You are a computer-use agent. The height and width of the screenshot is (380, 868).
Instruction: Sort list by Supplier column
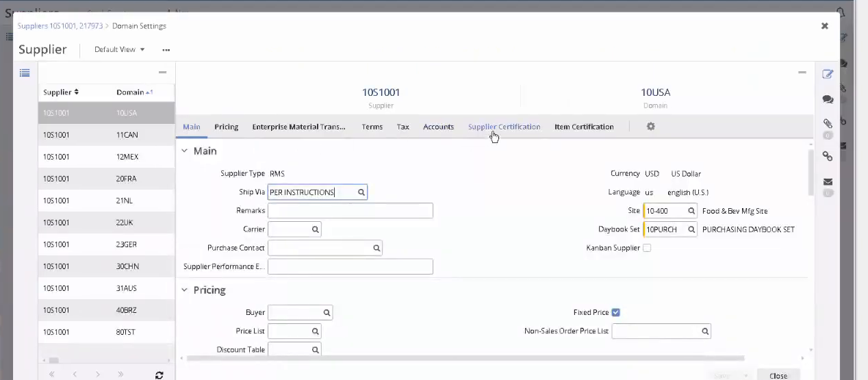point(61,92)
